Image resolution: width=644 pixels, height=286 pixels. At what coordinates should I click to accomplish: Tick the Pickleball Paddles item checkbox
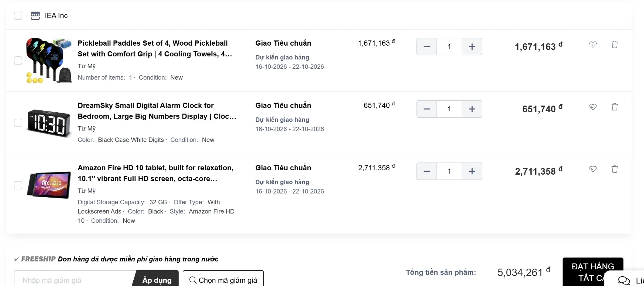[18, 60]
